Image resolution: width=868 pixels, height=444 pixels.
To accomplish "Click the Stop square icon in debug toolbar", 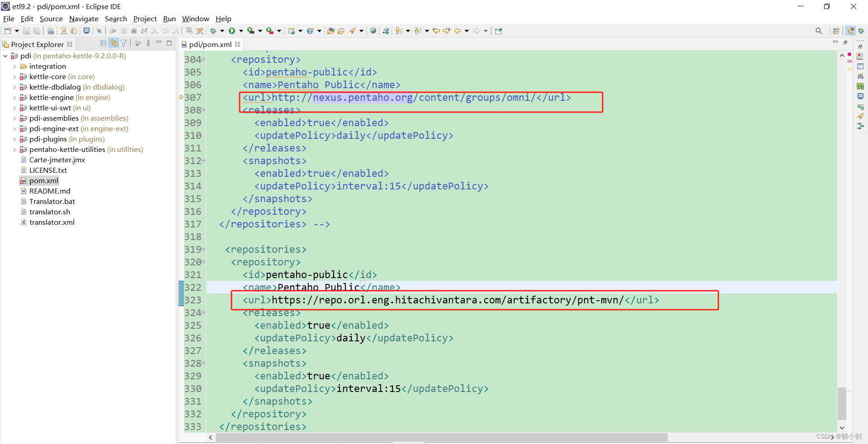I will click(x=134, y=31).
